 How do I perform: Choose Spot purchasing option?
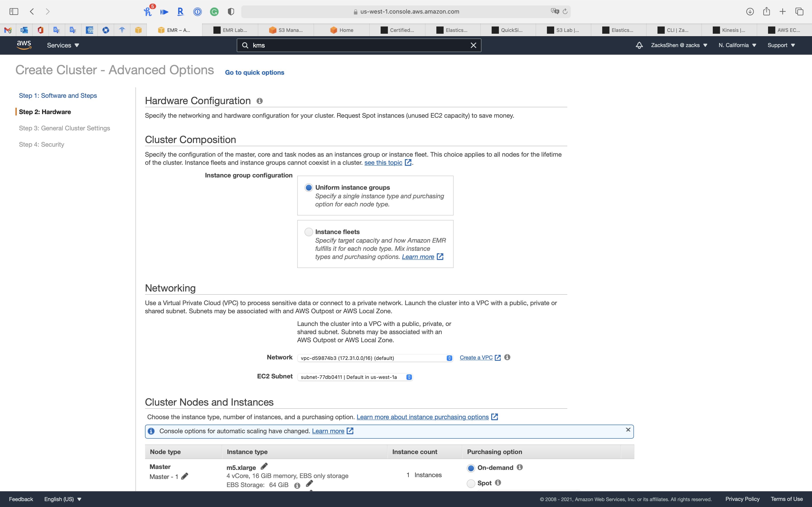471,483
